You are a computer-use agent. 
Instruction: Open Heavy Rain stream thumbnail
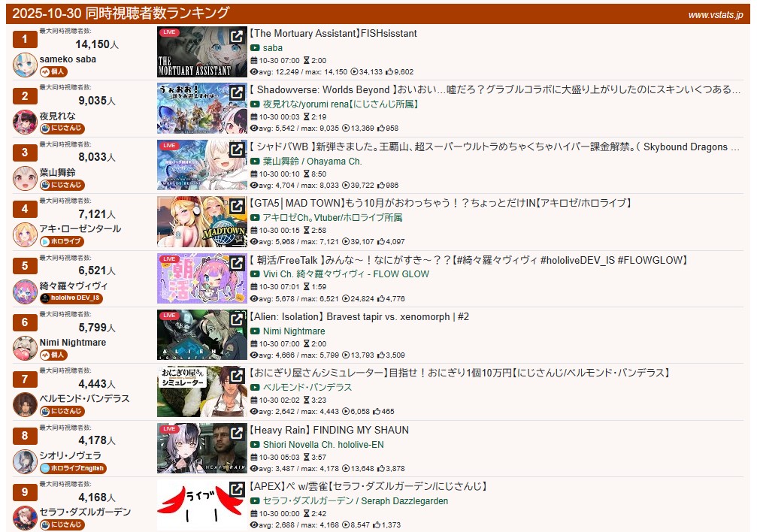click(201, 449)
